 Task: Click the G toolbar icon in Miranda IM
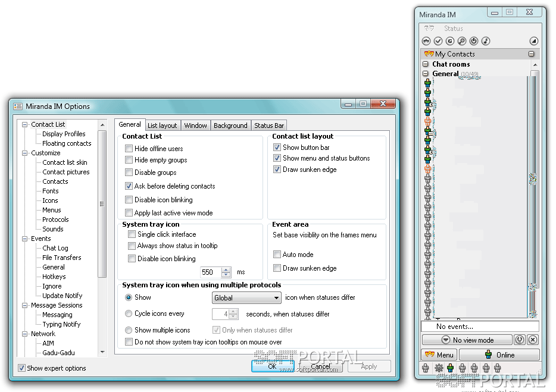pyautogui.click(x=450, y=41)
